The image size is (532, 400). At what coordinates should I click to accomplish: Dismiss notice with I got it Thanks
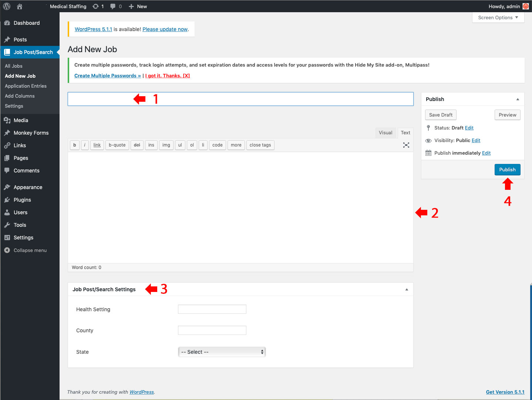point(168,75)
